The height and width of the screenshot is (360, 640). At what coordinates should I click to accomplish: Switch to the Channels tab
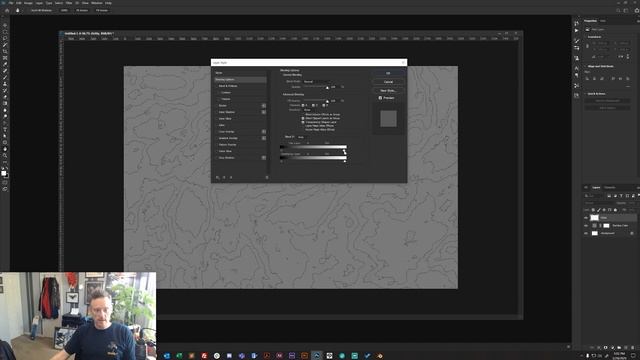609,187
